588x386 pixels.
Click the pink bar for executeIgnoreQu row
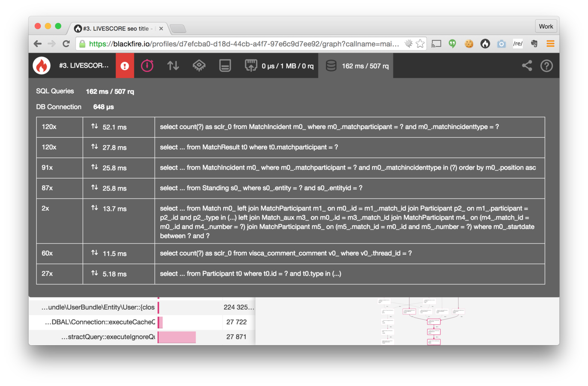pos(177,337)
